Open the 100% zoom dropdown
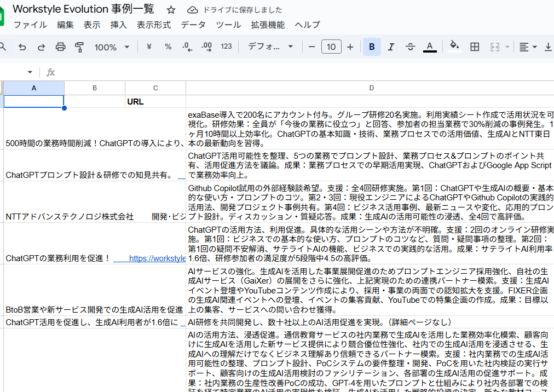Image resolution: width=554 pixels, height=392 pixels. point(111,47)
